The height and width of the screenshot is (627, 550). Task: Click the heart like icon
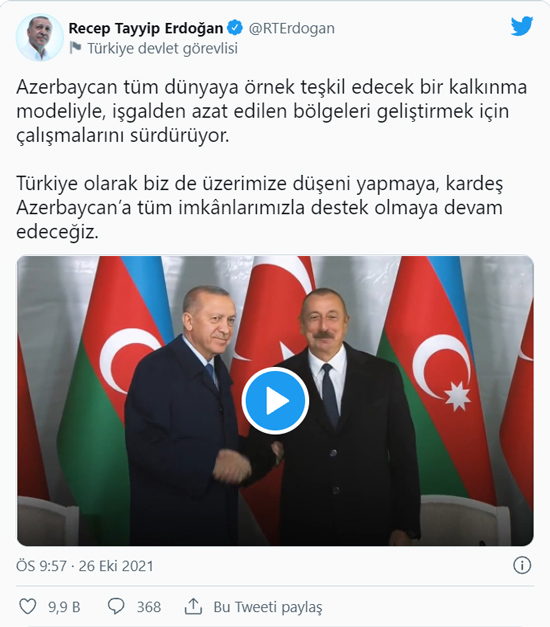tap(28, 606)
